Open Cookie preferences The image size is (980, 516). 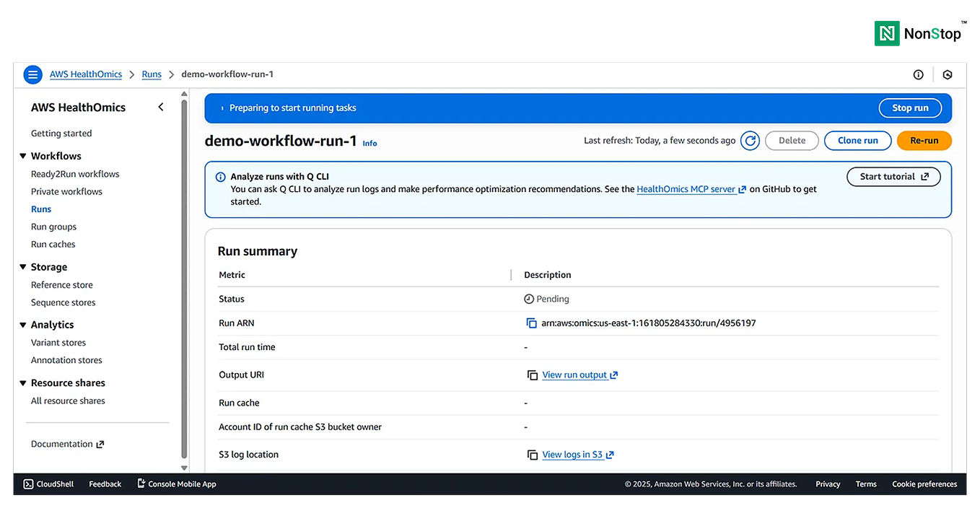point(924,484)
